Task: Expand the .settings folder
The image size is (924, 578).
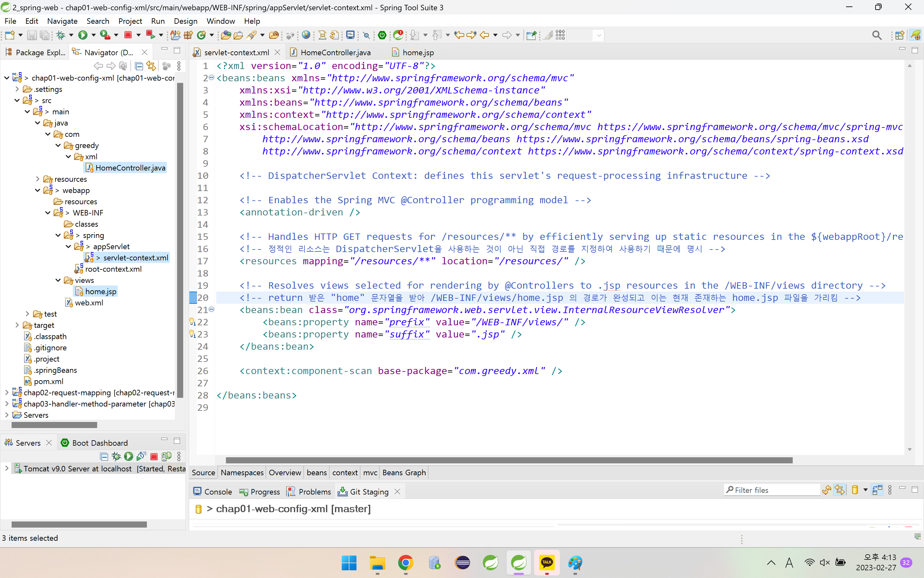Action: 17,89
